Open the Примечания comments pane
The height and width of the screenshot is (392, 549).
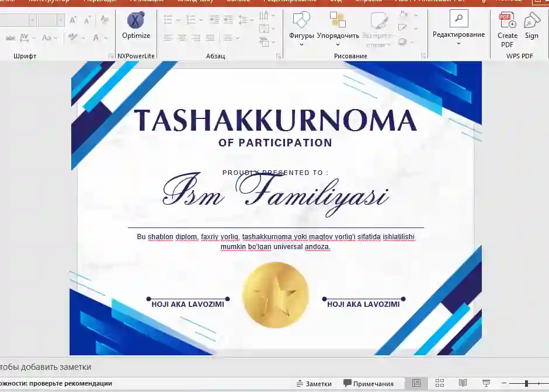[369, 384]
